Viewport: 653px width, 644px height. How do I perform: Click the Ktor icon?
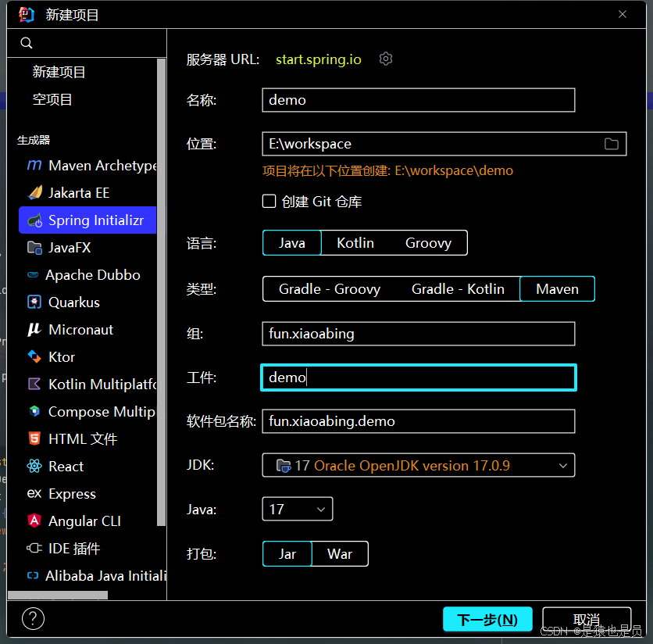pos(34,357)
